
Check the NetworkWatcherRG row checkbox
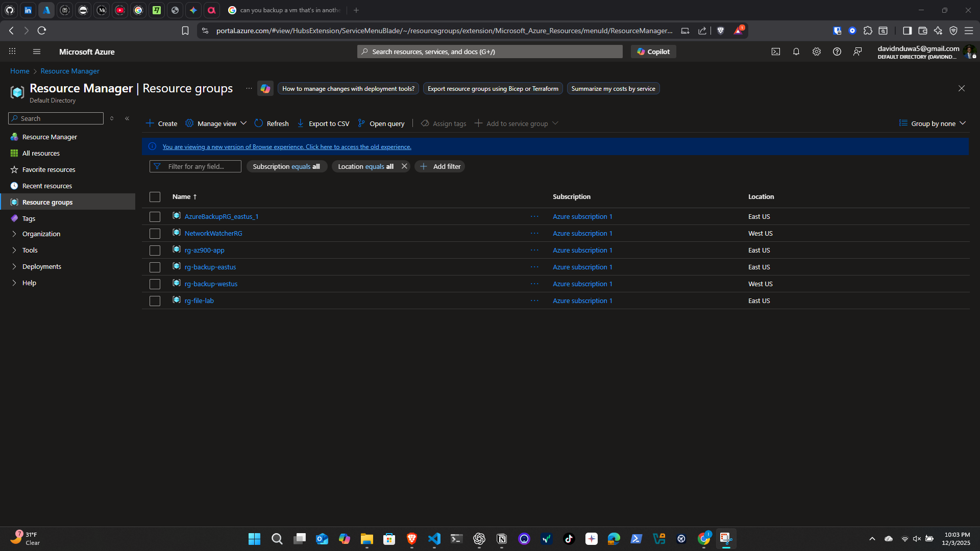point(155,234)
